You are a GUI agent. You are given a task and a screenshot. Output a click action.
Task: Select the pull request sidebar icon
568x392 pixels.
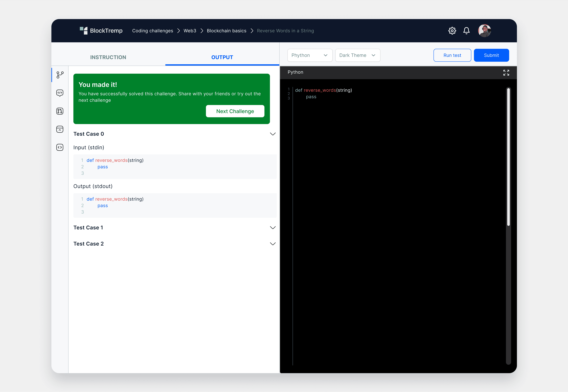[60, 111]
